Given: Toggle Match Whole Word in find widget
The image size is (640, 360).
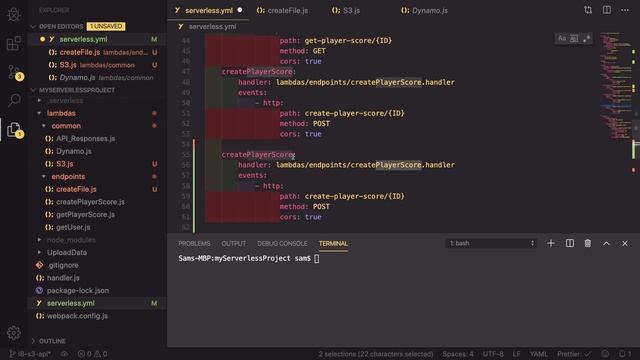Looking at the screenshot, I should click(x=574, y=38).
